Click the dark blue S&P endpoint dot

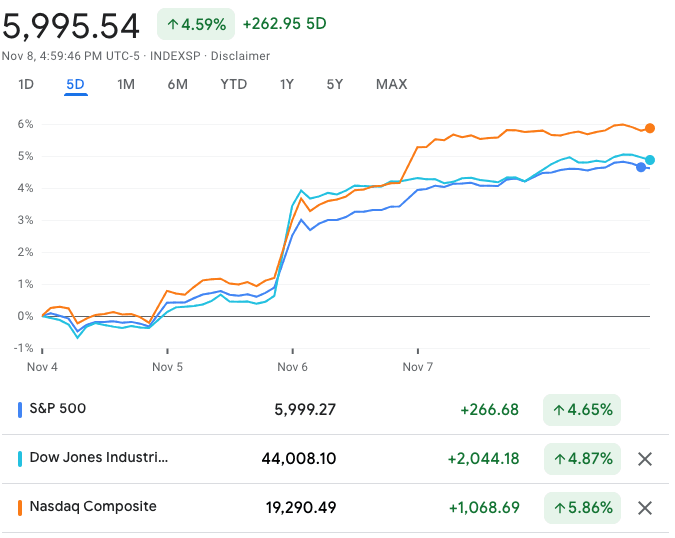[x=641, y=167]
